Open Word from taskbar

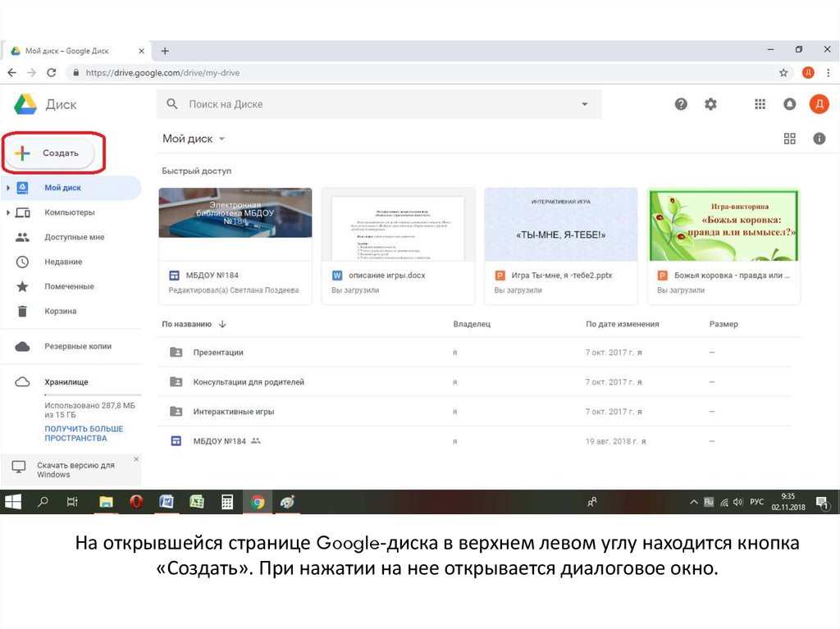coord(167,502)
